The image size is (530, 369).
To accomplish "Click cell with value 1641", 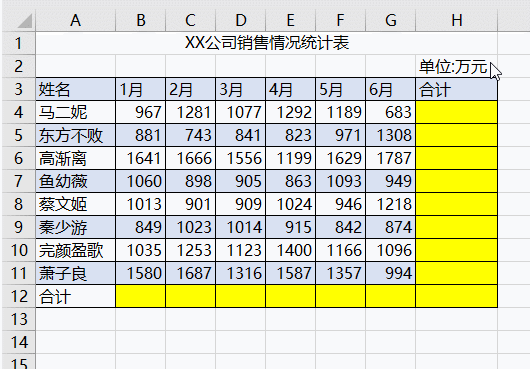I will [141, 158].
